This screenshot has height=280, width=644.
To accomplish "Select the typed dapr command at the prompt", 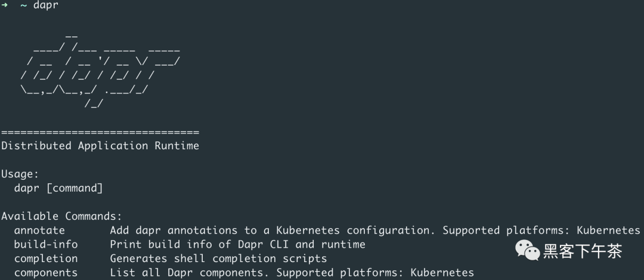I will tap(45, 5).
